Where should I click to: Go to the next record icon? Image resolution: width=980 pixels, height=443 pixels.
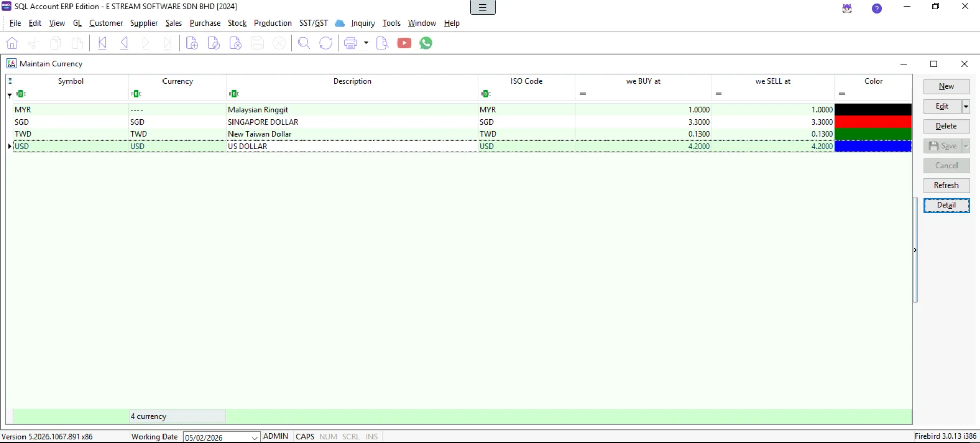tap(146, 43)
